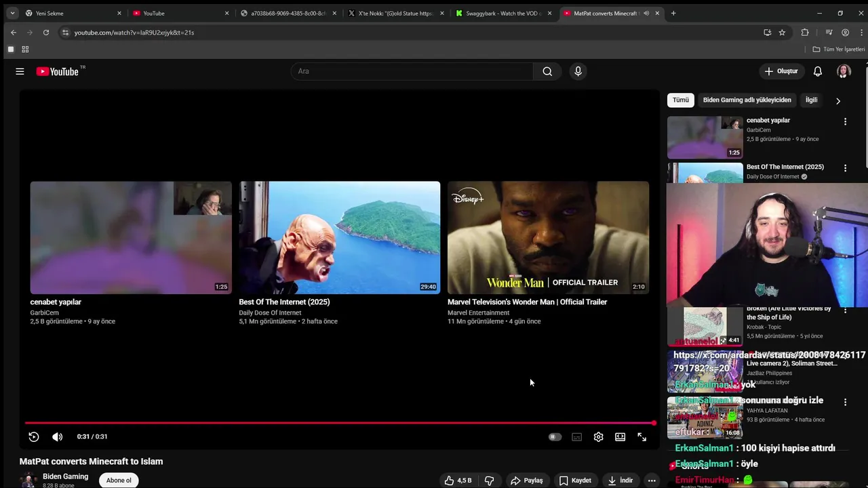Replay the video with the replay icon
This screenshot has height=488, width=868.
(34, 437)
